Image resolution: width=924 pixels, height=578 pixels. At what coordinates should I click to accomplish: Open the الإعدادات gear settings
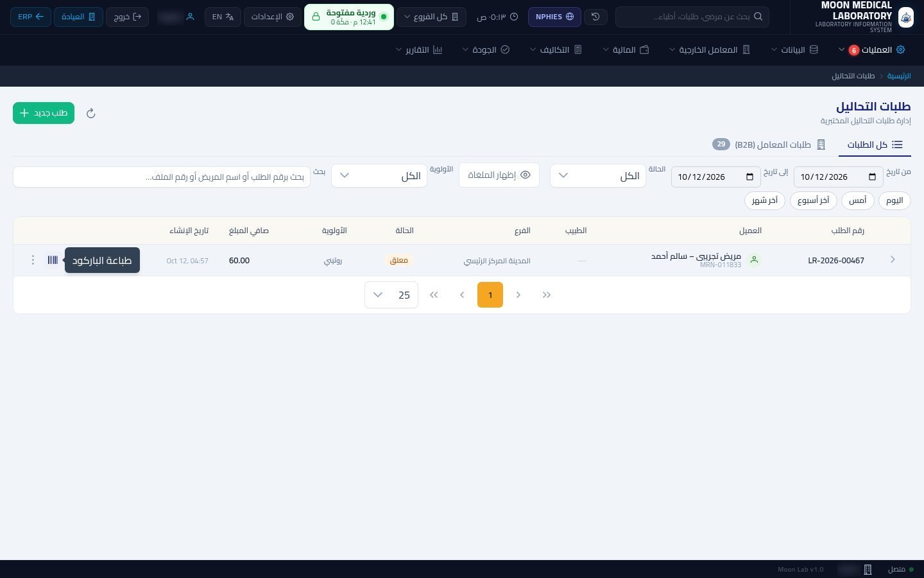(x=273, y=17)
